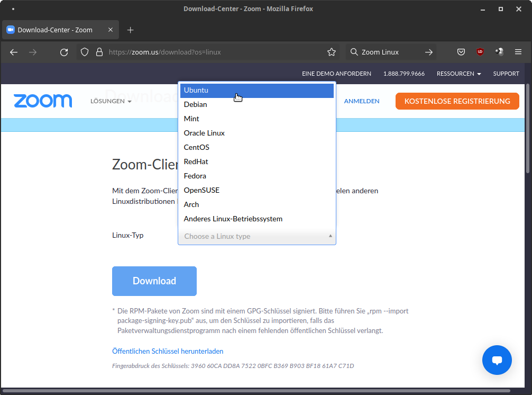Image resolution: width=532 pixels, height=395 pixels.
Task: Open the uBlock Origin extension icon
Action: (x=480, y=51)
